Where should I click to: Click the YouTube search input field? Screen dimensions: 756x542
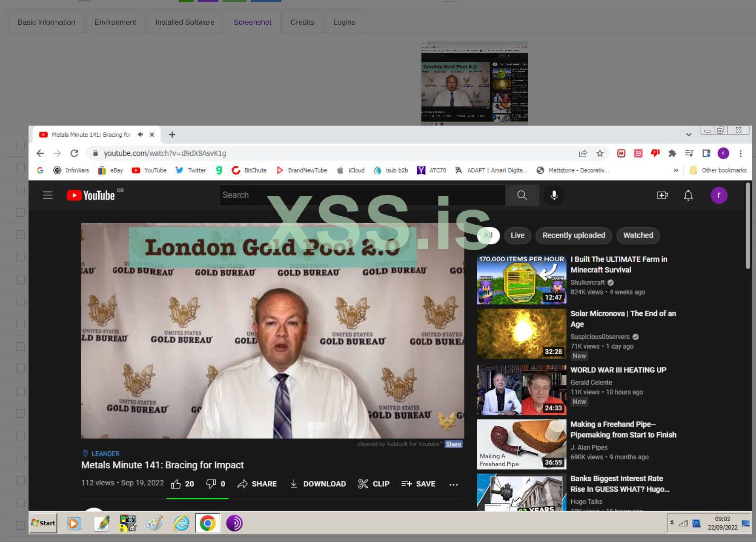[362, 195]
